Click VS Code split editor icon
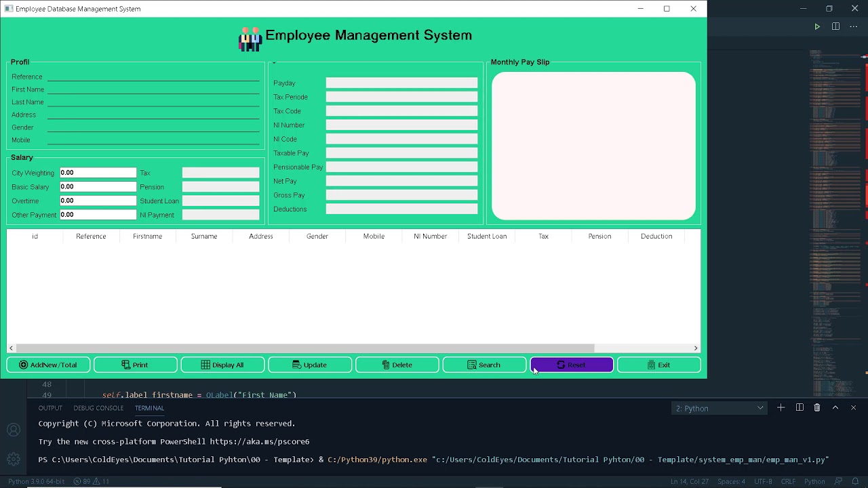Viewport: 868px width, 488px height. 835,26
